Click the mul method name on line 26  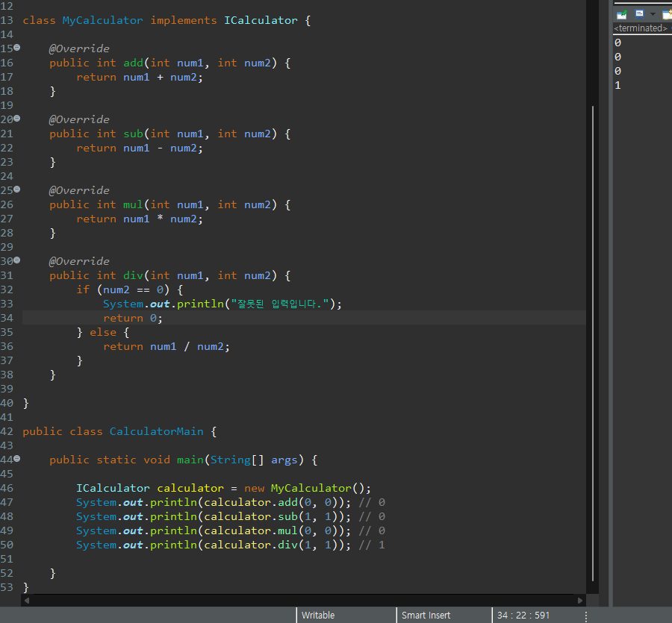(x=134, y=204)
